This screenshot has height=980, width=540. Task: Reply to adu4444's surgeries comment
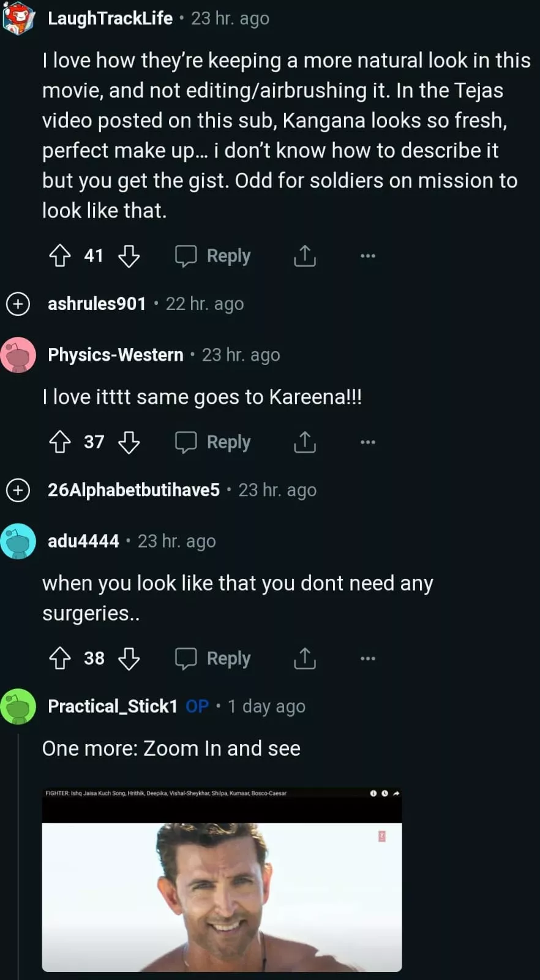(213, 658)
